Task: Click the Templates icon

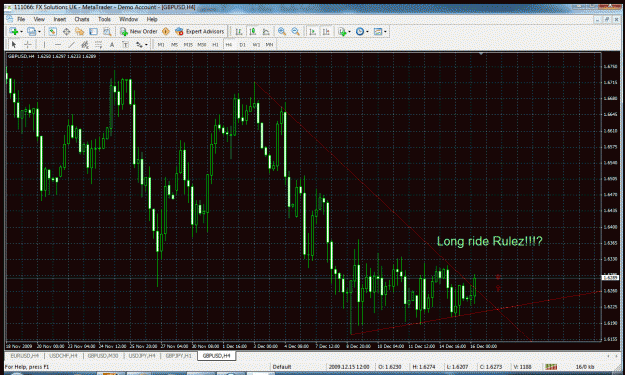Action: (x=378, y=31)
